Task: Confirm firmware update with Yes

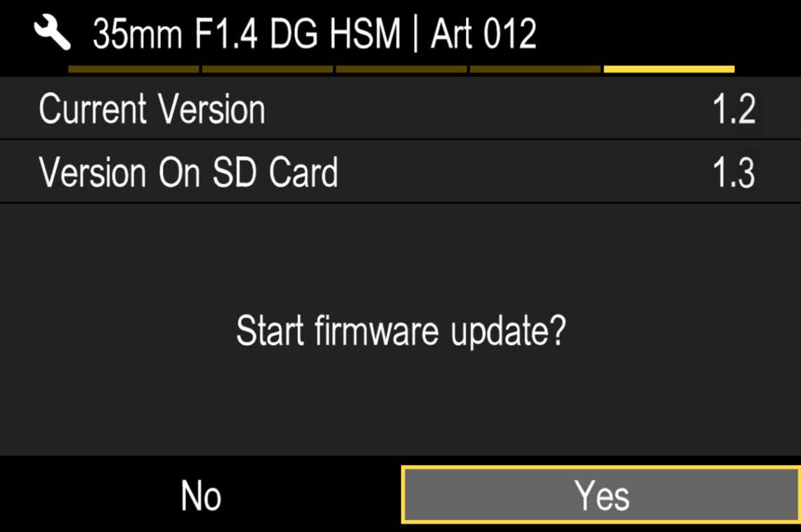Action: (x=601, y=495)
